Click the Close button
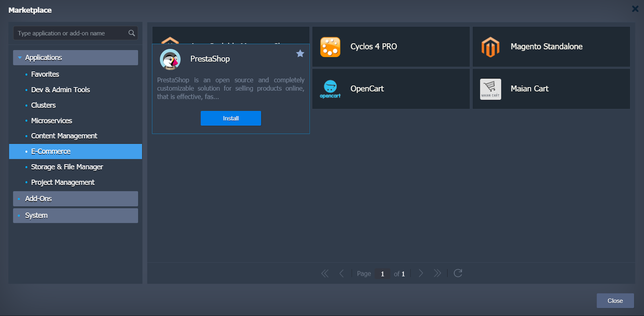Screen dimensions: 644x316 [x=615, y=301]
